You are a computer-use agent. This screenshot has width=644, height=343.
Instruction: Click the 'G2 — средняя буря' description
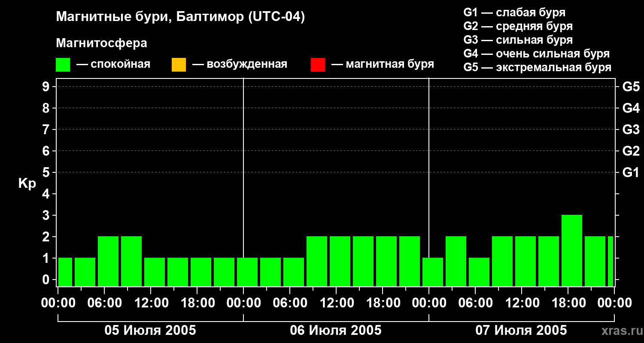[x=518, y=26]
